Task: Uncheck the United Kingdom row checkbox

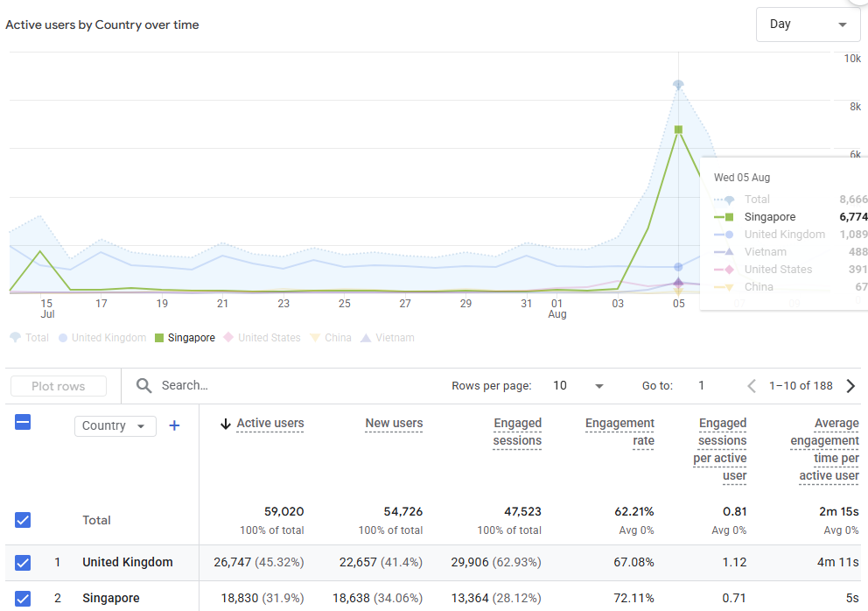Action: [x=23, y=563]
